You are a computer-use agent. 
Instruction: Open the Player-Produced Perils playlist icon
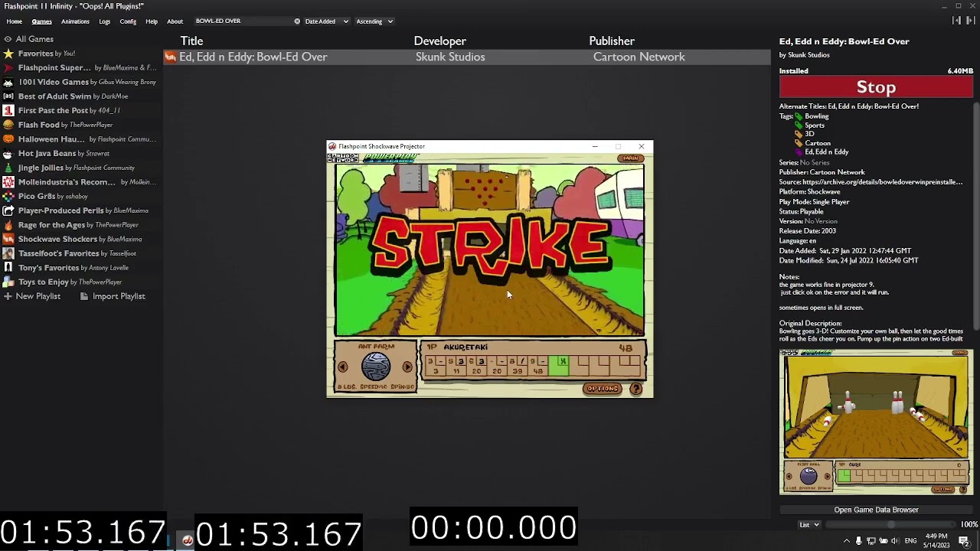coord(8,210)
